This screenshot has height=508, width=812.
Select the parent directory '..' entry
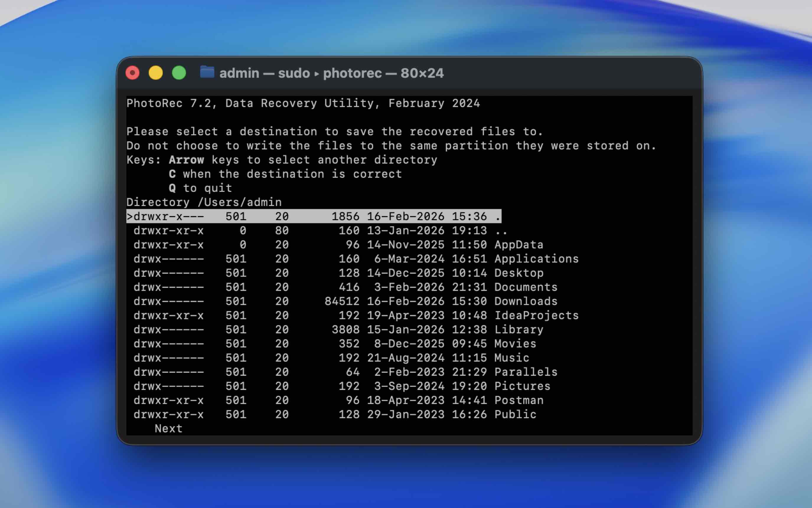[501, 231]
